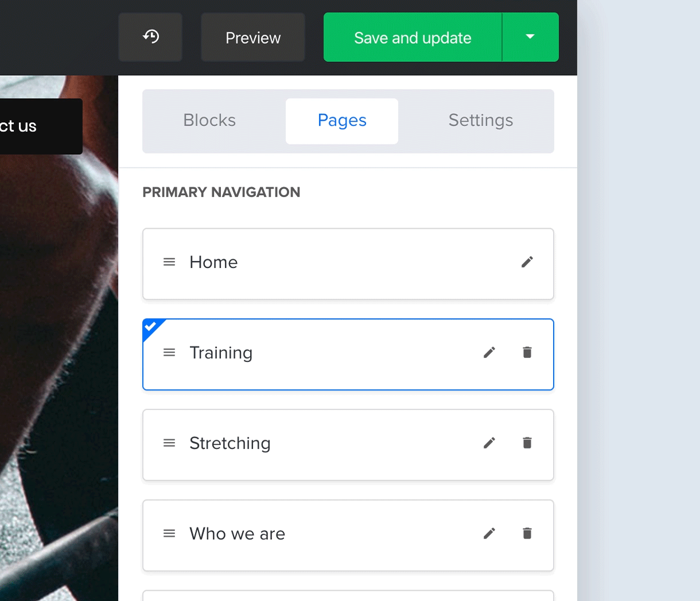Viewport: 700px width, 601px height.
Task: Open revision history with the undo clock icon
Action: click(x=150, y=37)
